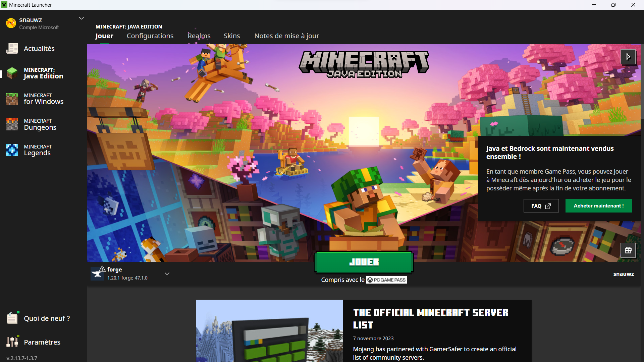
Task: Click the Compte Microsoft label
Action: point(39,27)
